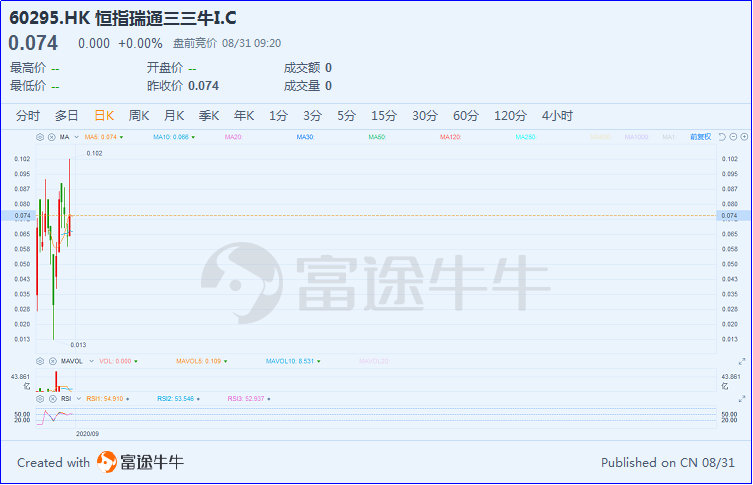Click the stock title 60295.HK 恒指瑞通三三牛I.C
The width and height of the screenshot is (753, 485).
tap(123, 18)
